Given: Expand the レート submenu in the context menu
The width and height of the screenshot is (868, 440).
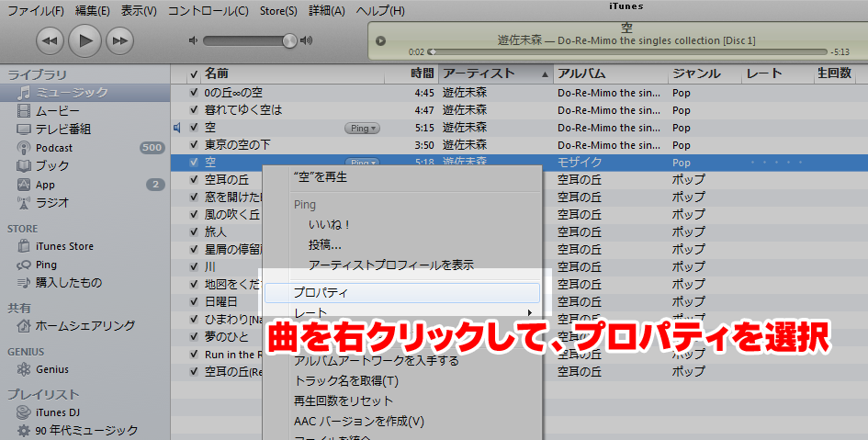Looking at the screenshot, I should pyautogui.click(x=402, y=312).
